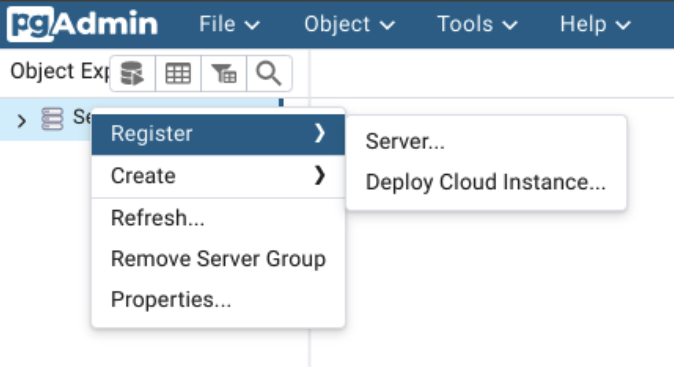Screen dimensions: 674x367
Task: Open the Create submenu entry
Action: 218,176
